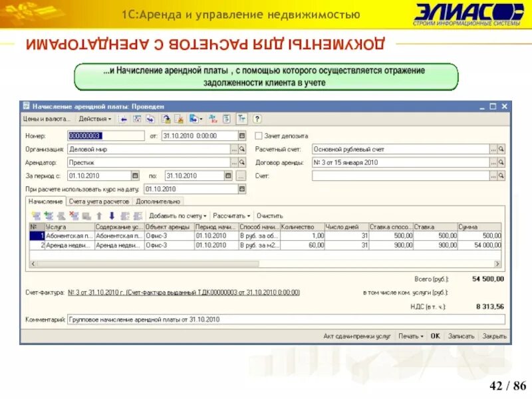Move table row up with grey arrow
The height and width of the screenshot is (399, 532).
click(99, 215)
